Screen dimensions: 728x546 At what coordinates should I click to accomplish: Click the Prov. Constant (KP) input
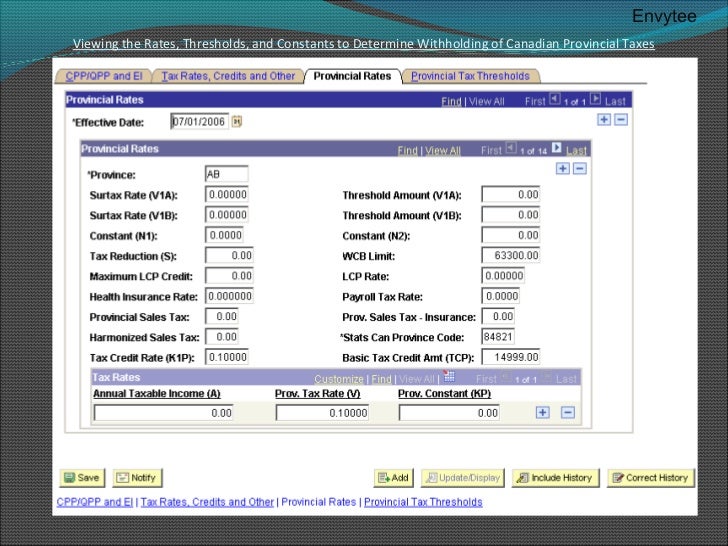coord(449,413)
